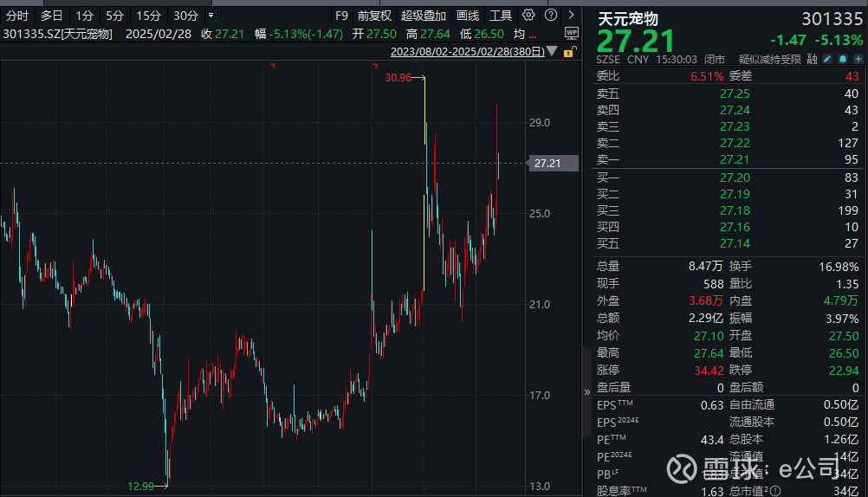Collapse the side panel with » arrow

[x=586, y=392]
